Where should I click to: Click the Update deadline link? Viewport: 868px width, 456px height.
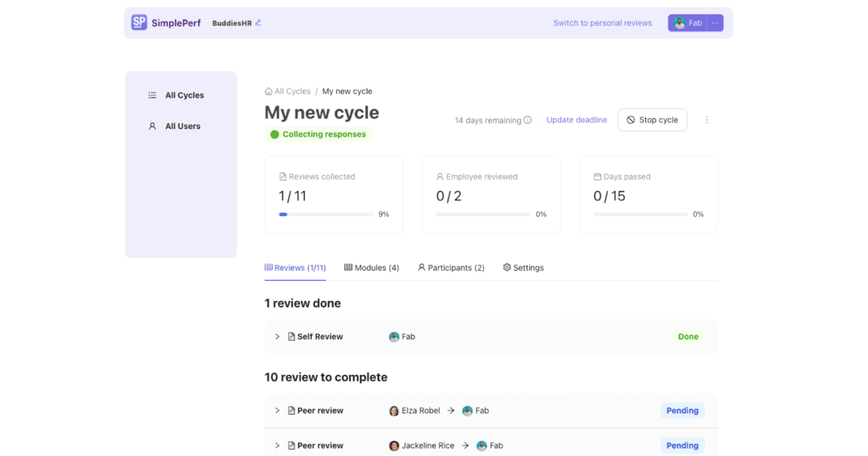576,120
